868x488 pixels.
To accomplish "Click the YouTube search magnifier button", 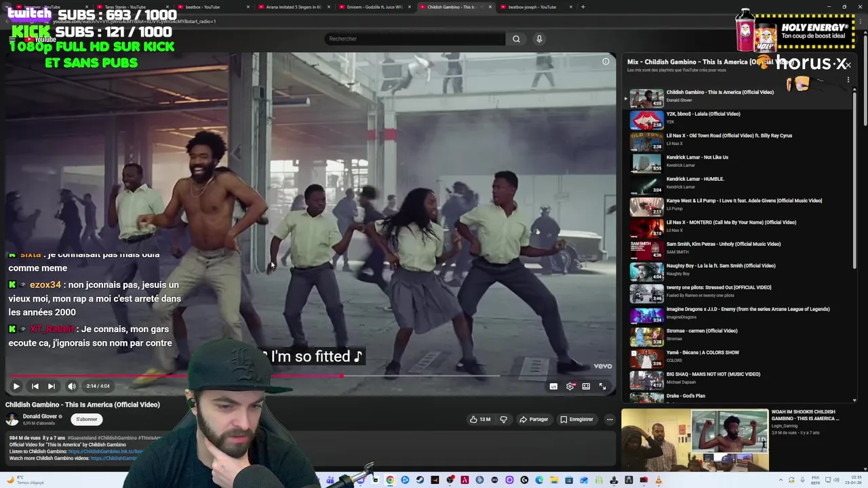I will 516,39.
